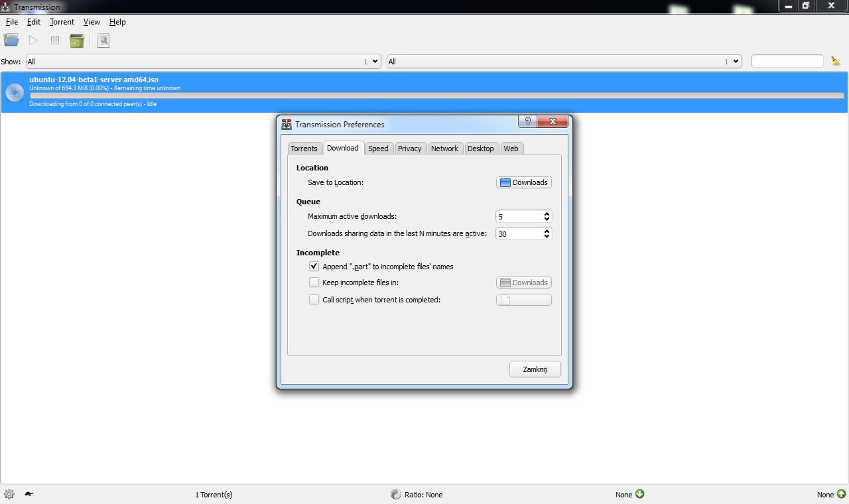Click the incomplete files Downloads folder button
849x504 pixels.
click(524, 283)
